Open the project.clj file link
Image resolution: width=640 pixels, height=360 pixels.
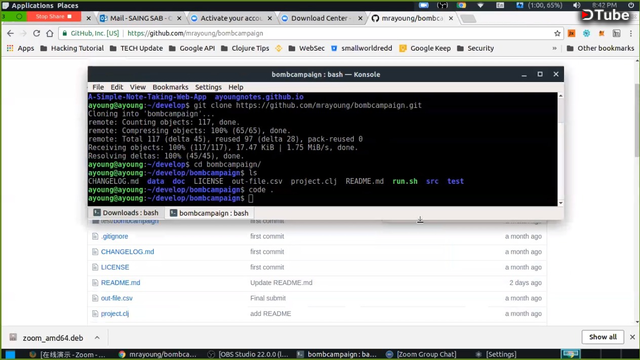pos(115,313)
